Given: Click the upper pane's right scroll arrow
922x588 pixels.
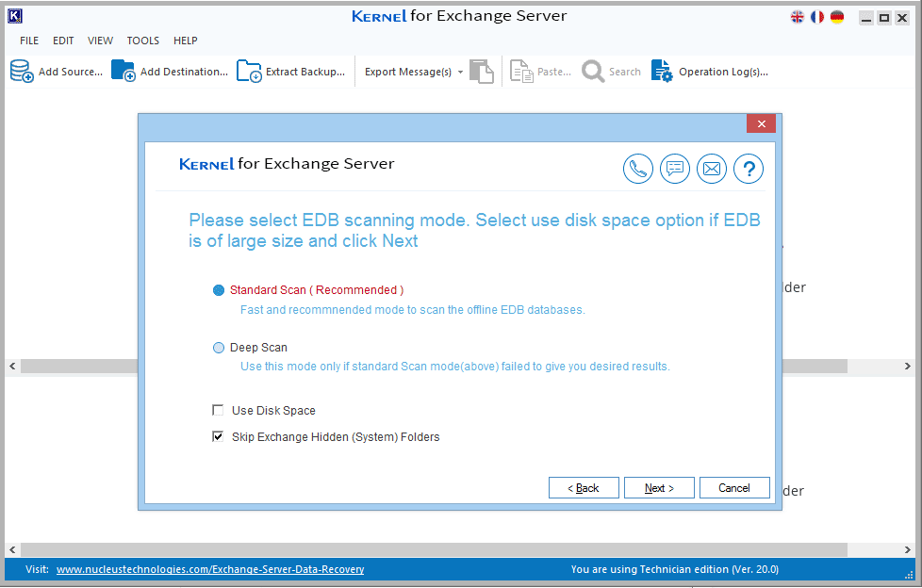Looking at the screenshot, I should point(907,366).
